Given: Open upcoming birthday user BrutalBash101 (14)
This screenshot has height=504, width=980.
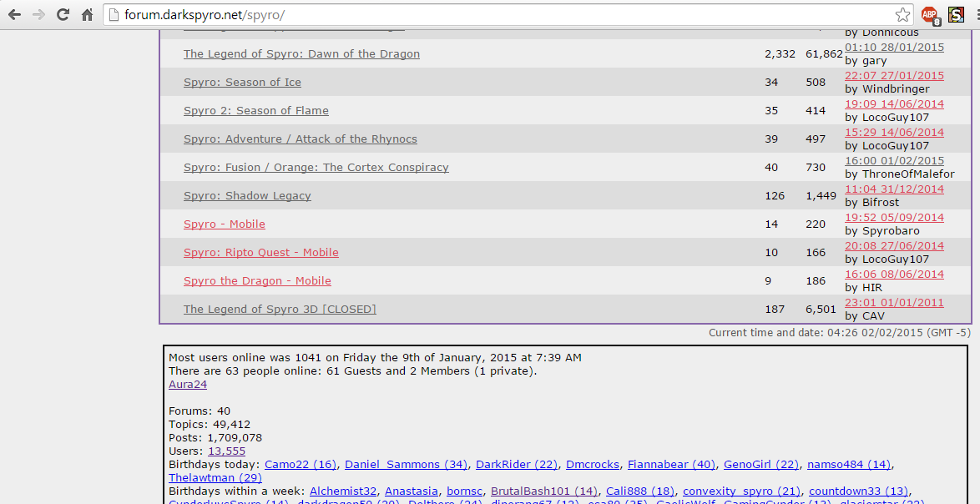Looking at the screenshot, I should pyautogui.click(x=543, y=491).
